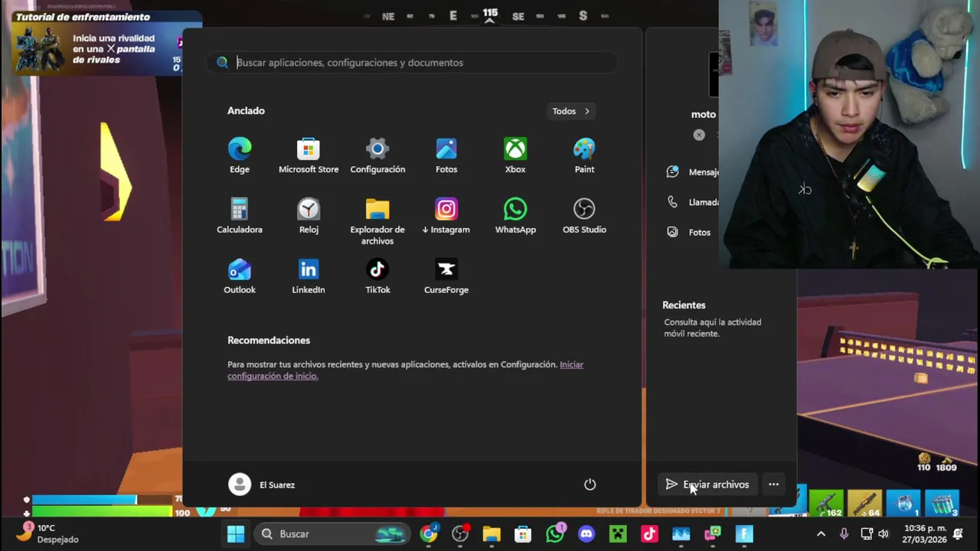Viewport: 980px width, 551px height.
Task: Click the Enviar archivos button
Action: [707, 484]
